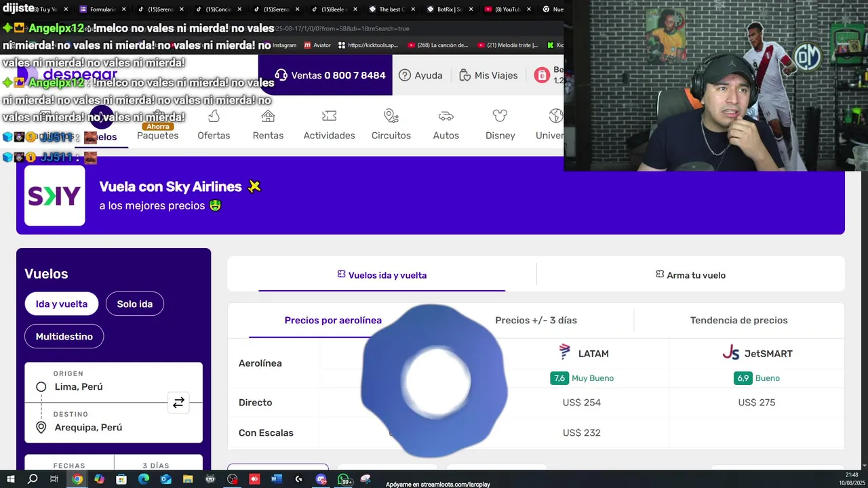Open the Actividades menu item

pos(329,136)
